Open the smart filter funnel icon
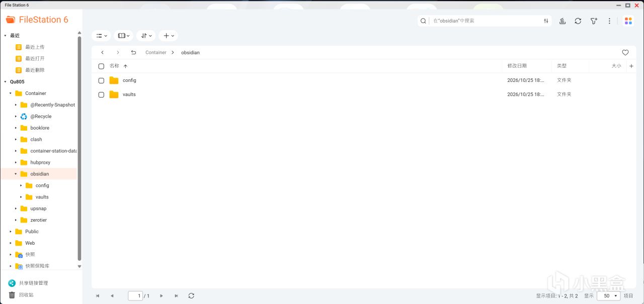644x304 pixels. (594, 21)
